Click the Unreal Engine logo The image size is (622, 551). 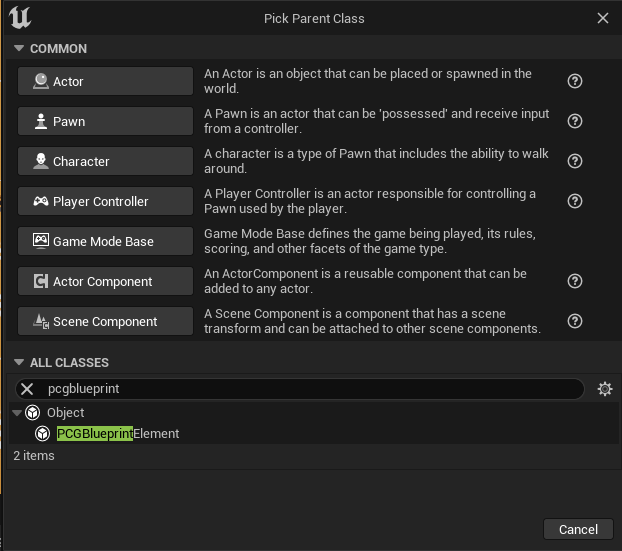pos(20,18)
